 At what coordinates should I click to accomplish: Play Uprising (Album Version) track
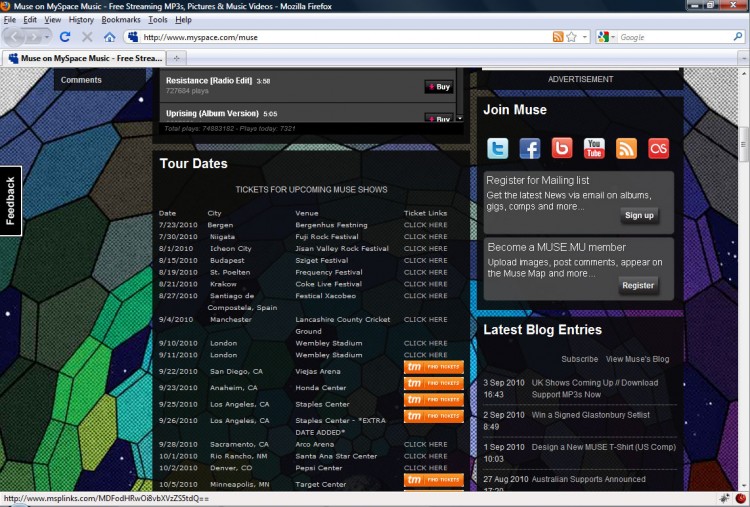click(x=212, y=113)
